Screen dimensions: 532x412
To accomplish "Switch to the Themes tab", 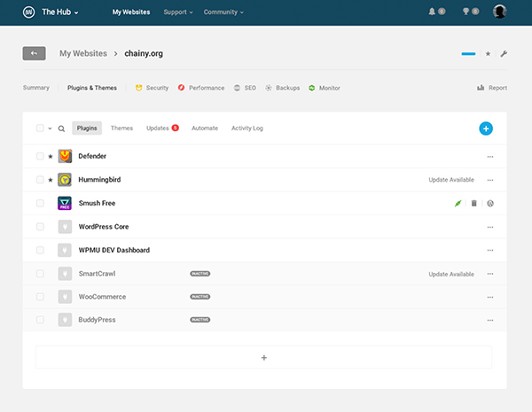I will click(x=121, y=128).
